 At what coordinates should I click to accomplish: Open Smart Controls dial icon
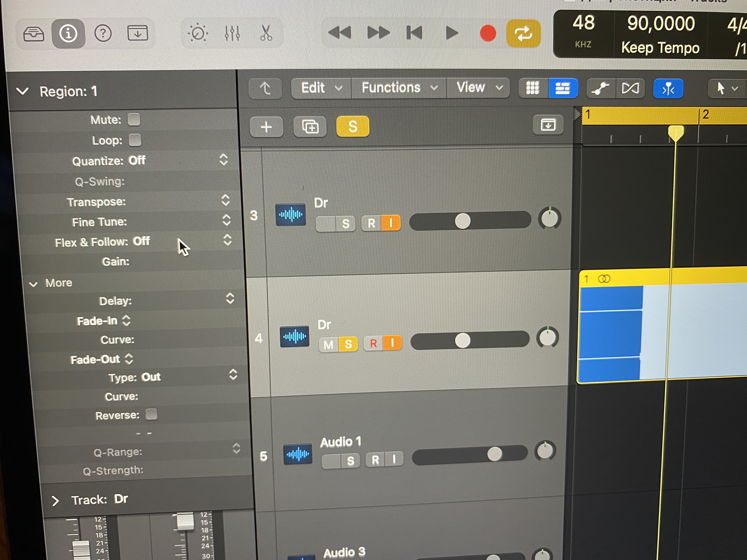(197, 33)
